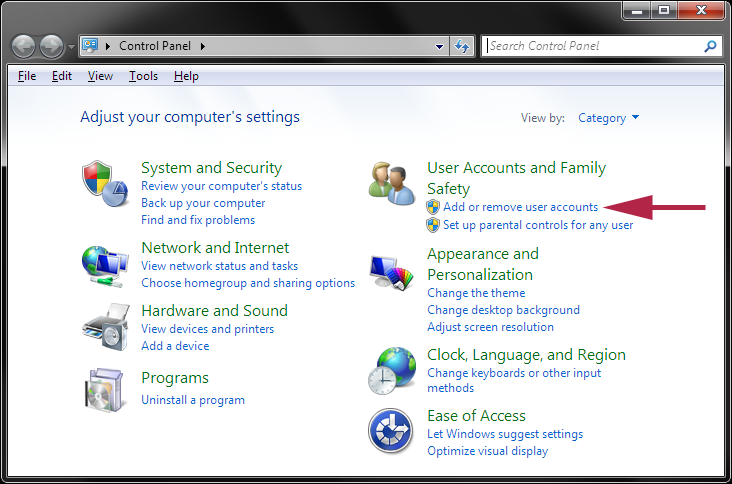Viewport: 732px width, 484px height.
Task: Open Appearance and Personalization heading
Action: click(x=483, y=264)
